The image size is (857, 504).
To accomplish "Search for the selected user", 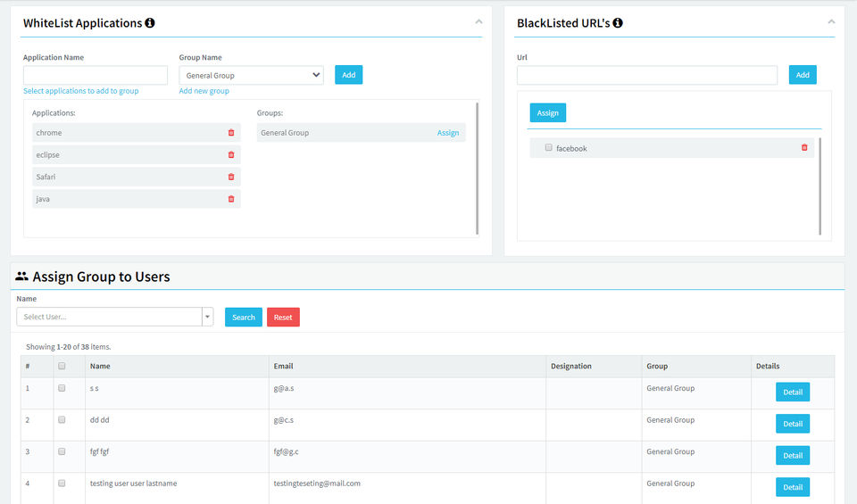I will [243, 318].
